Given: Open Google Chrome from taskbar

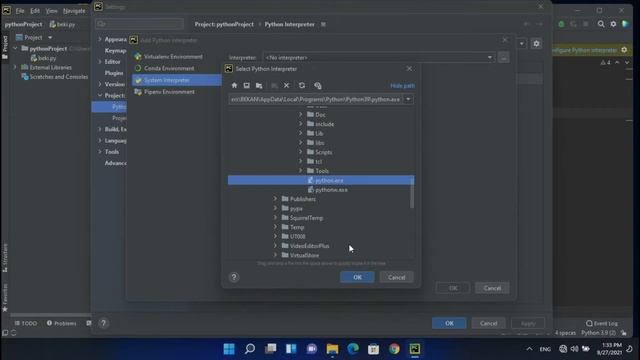Looking at the screenshot, I should point(394,349).
